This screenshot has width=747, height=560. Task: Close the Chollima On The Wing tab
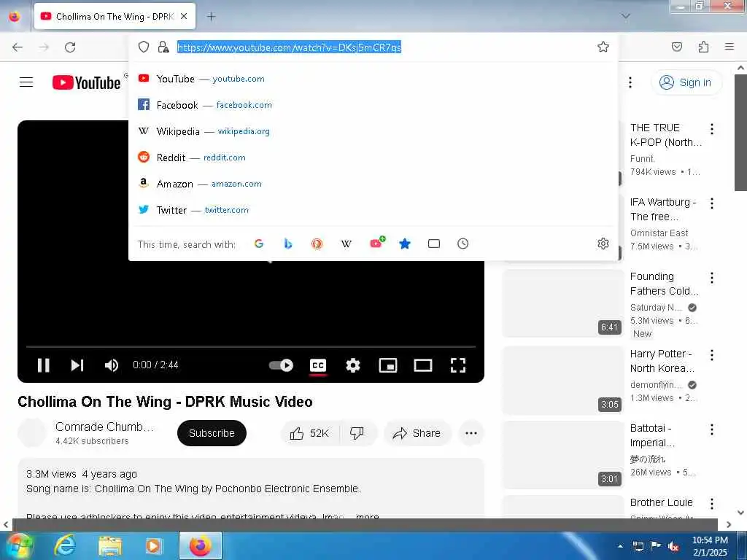point(184,16)
